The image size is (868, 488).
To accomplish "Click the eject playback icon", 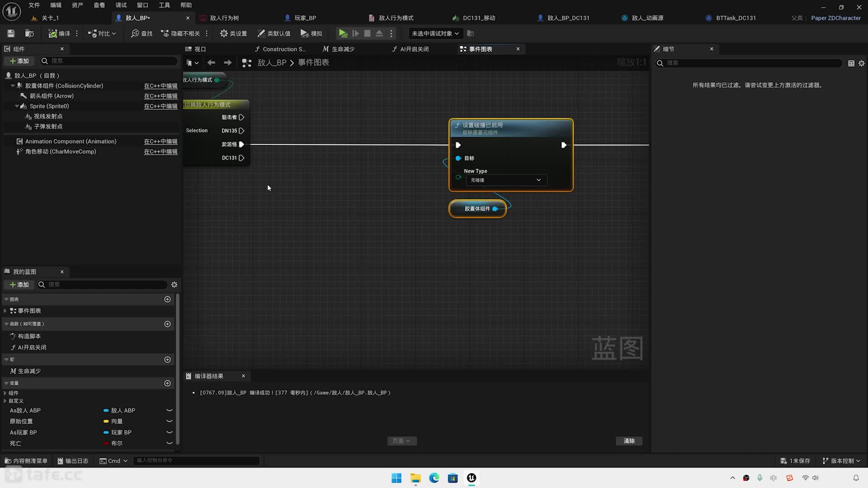I will pos(379,33).
